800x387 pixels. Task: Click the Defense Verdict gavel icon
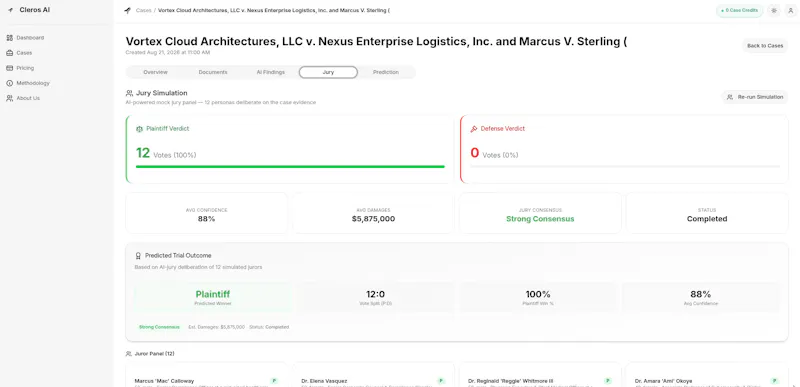474,129
